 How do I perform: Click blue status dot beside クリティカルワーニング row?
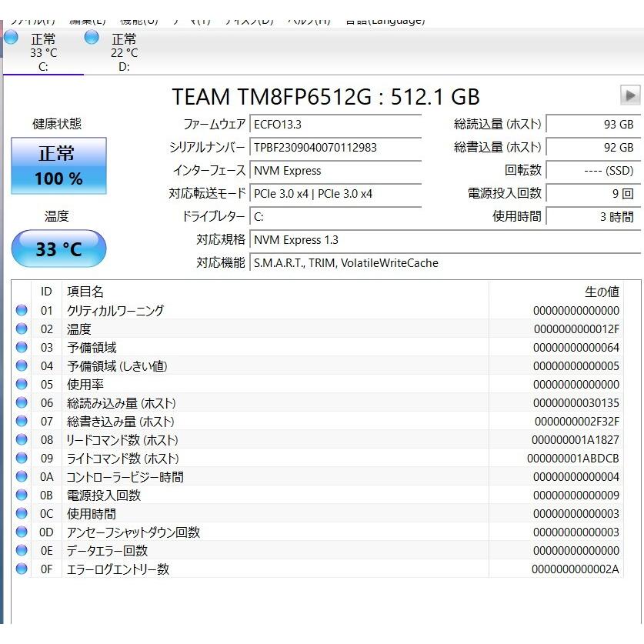[22, 310]
